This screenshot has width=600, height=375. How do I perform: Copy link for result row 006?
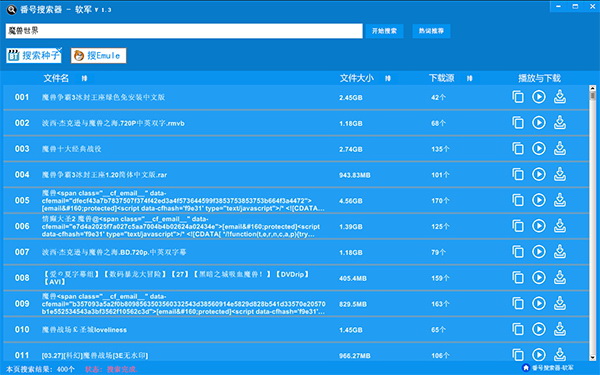point(518,226)
